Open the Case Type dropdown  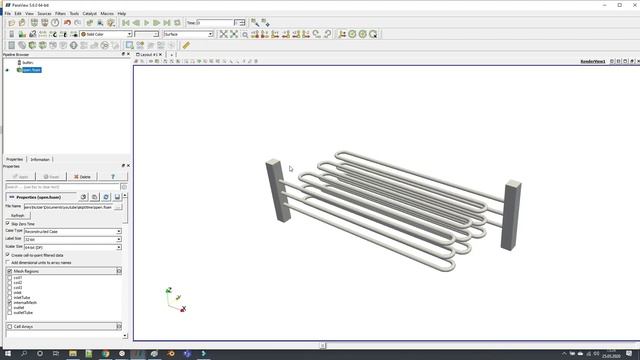coord(73,231)
